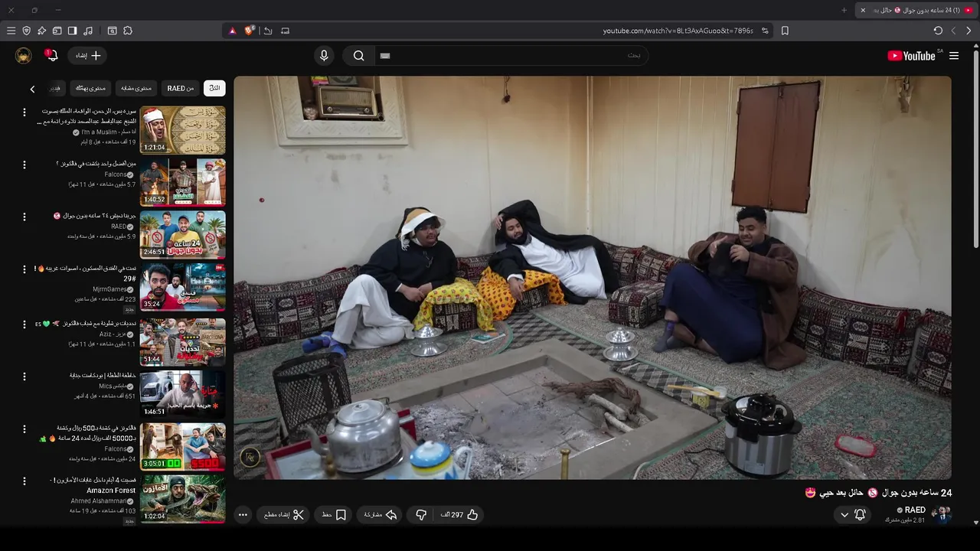Open the MjrmGames 35:24 video thumbnail
The width and height of the screenshot is (980, 551).
(x=182, y=288)
